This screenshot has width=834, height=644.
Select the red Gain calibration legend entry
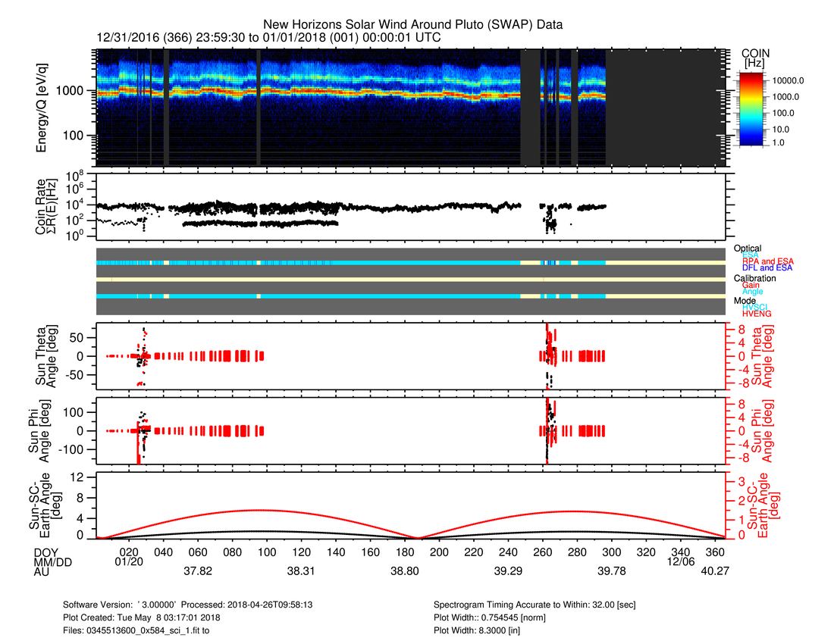751,284
